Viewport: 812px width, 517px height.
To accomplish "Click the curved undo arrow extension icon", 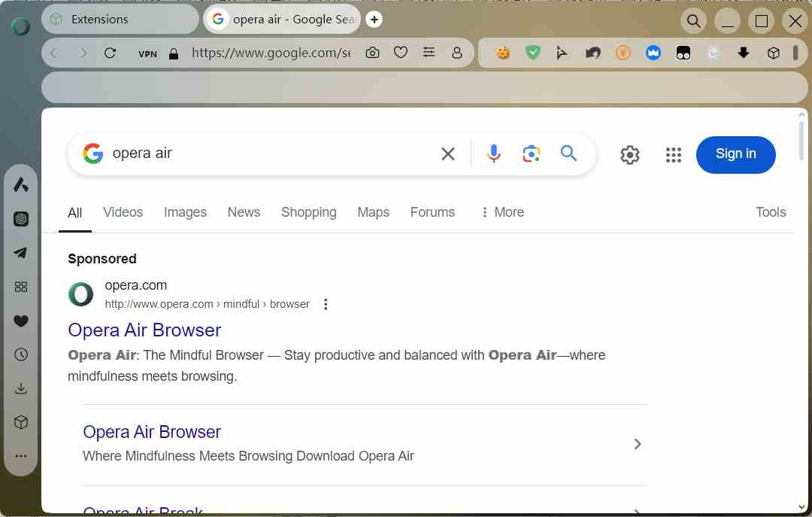I will [593, 53].
